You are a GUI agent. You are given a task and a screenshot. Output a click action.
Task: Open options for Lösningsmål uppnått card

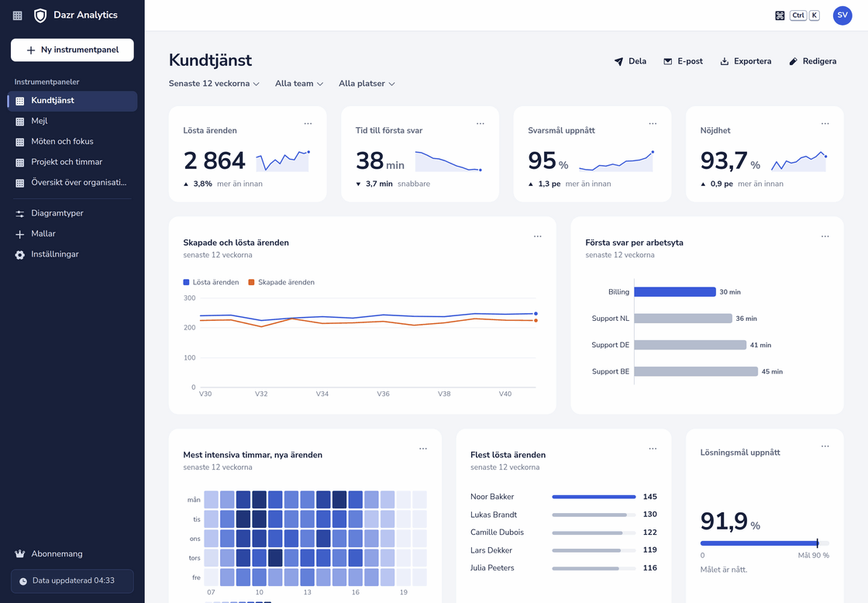click(825, 446)
